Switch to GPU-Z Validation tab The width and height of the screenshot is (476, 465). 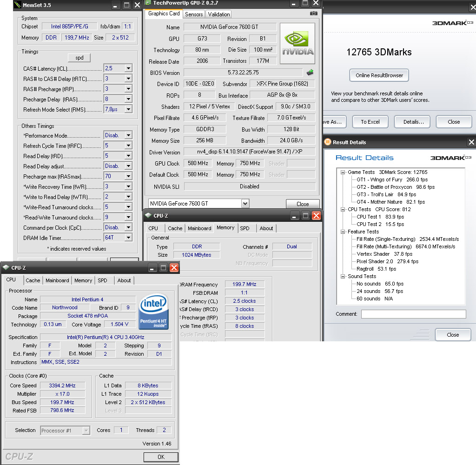click(219, 14)
